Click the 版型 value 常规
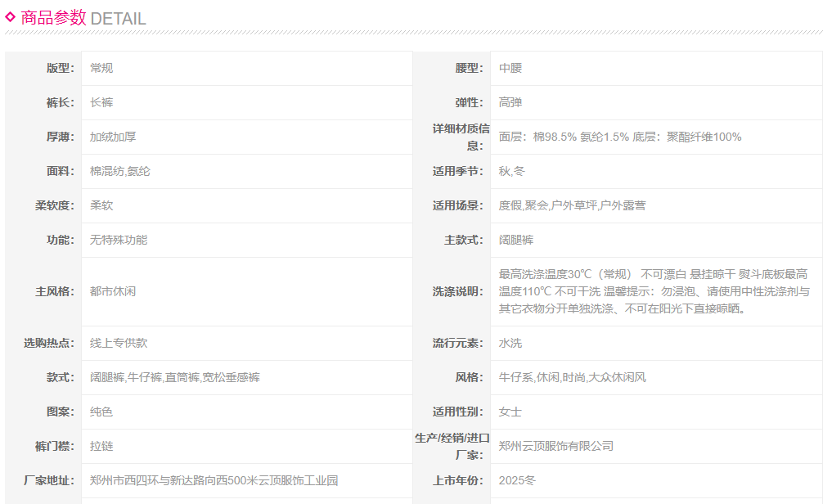The image size is (832, 504). (x=101, y=68)
